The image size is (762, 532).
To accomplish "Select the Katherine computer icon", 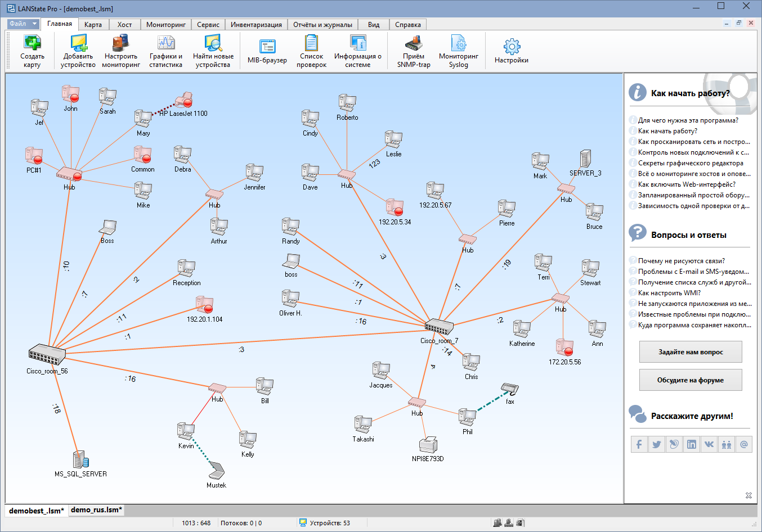I will (x=522, y=329).
